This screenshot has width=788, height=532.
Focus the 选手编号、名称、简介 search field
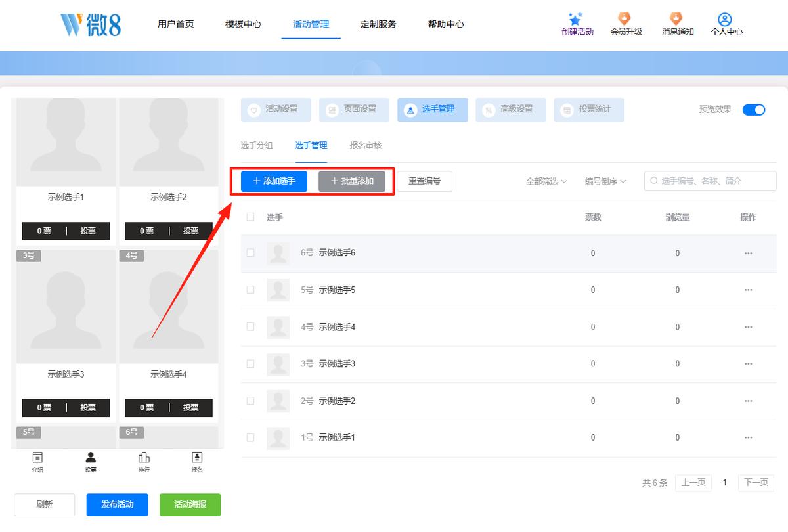tap(710, 181)
